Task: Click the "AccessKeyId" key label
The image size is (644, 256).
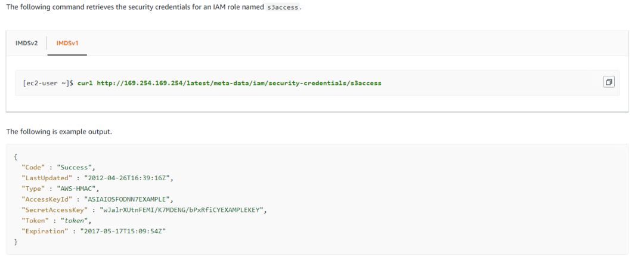Action: (x=45, y=199)
